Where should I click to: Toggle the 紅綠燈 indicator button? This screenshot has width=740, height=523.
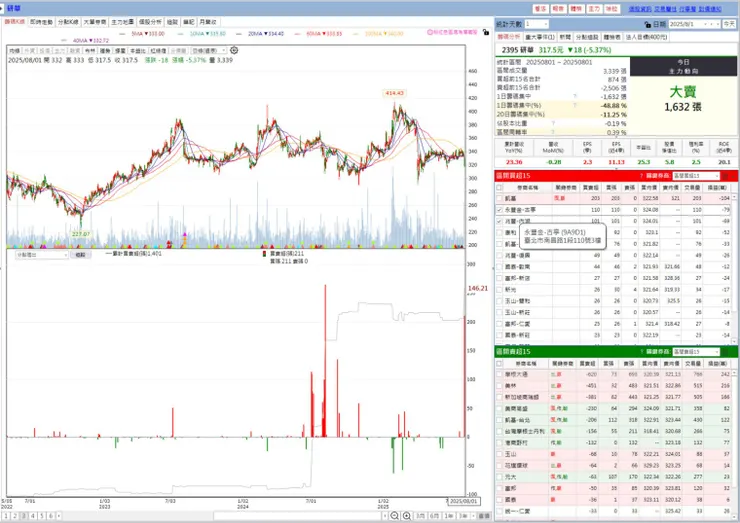(x=158, y=51)
